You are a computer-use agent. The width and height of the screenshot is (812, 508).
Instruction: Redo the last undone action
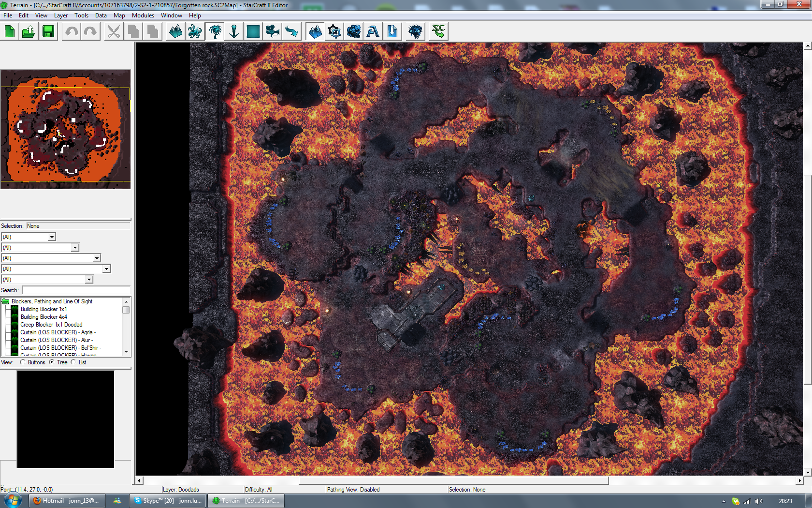91,32
